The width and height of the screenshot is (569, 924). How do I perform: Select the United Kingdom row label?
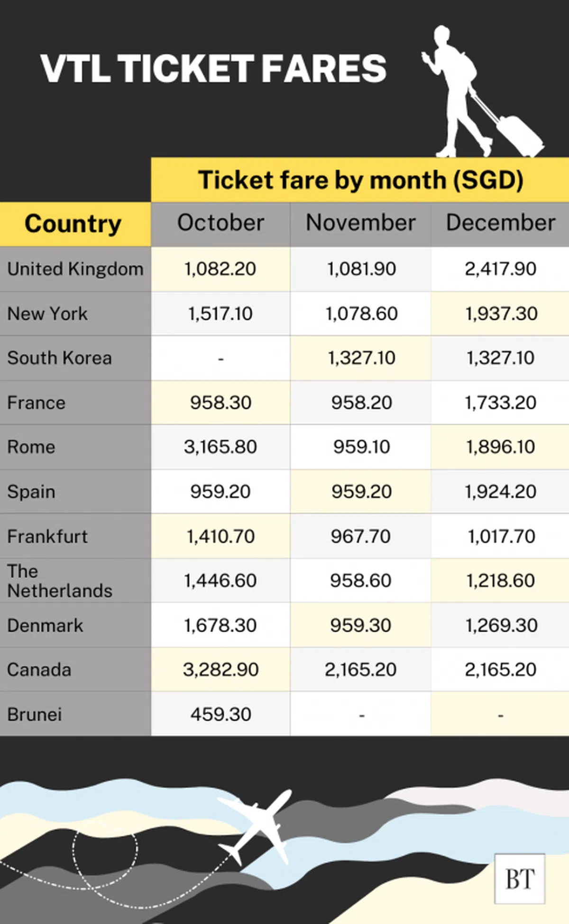pyautogui.click(x=75, y=269)
